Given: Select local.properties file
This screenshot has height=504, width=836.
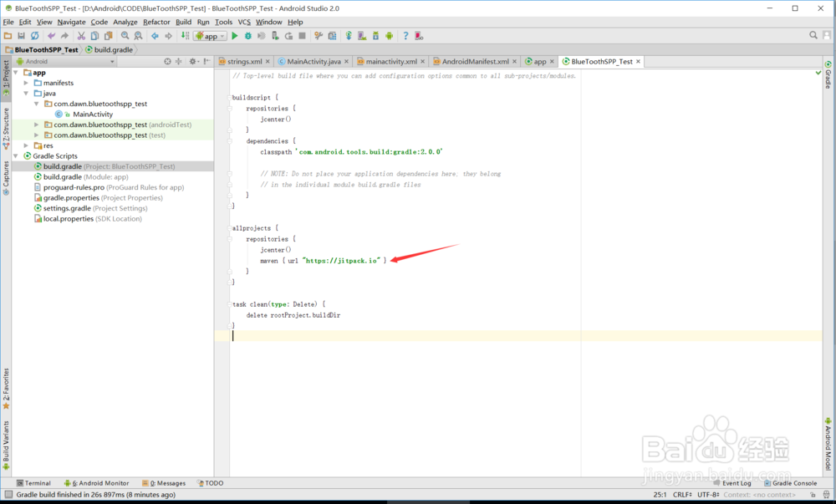Looking at the screenshot, I should (88, 219).
